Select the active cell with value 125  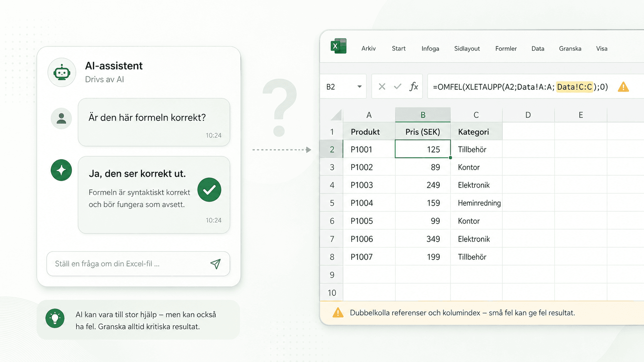tap(423, 149)
